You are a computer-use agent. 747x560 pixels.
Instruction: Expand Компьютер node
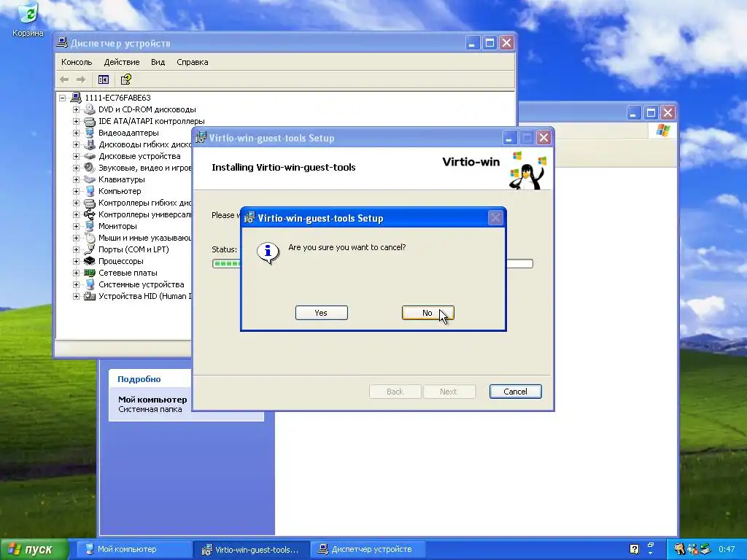pos(76,192)
